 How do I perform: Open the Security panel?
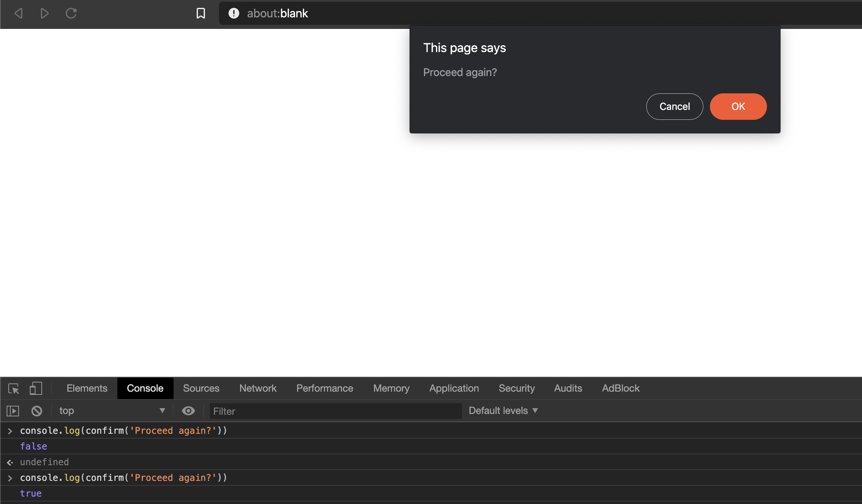pyautogui.click(x=517, y=388)
